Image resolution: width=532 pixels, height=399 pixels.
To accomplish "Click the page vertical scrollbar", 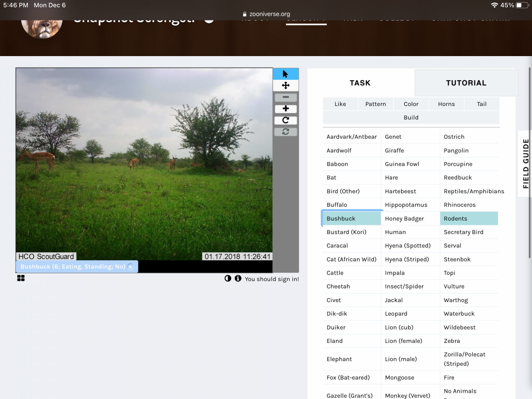I will (x=530, y=163).
